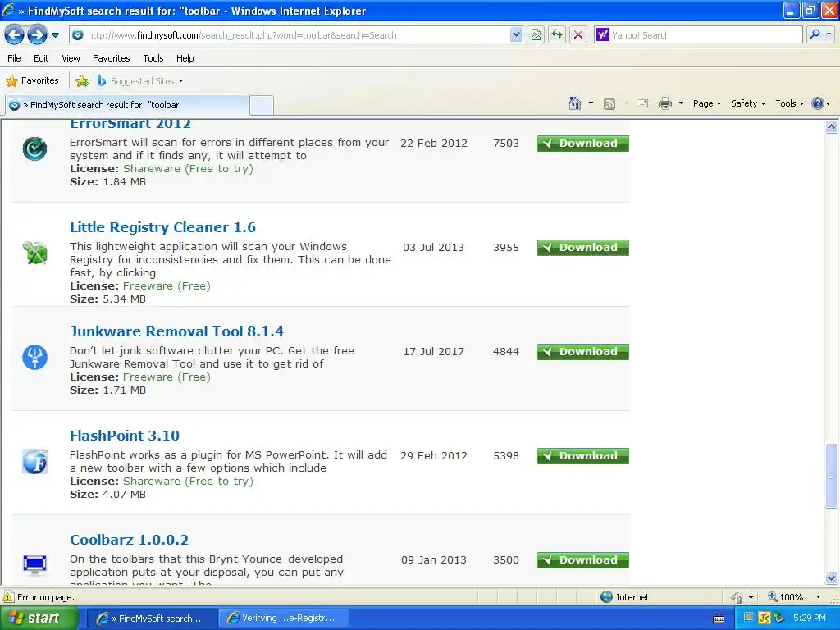Screen dimensions: 840x630
Task: Download Coolbarz 1.0.0.2
Action: pyautogui.click(x=583, y=560)
